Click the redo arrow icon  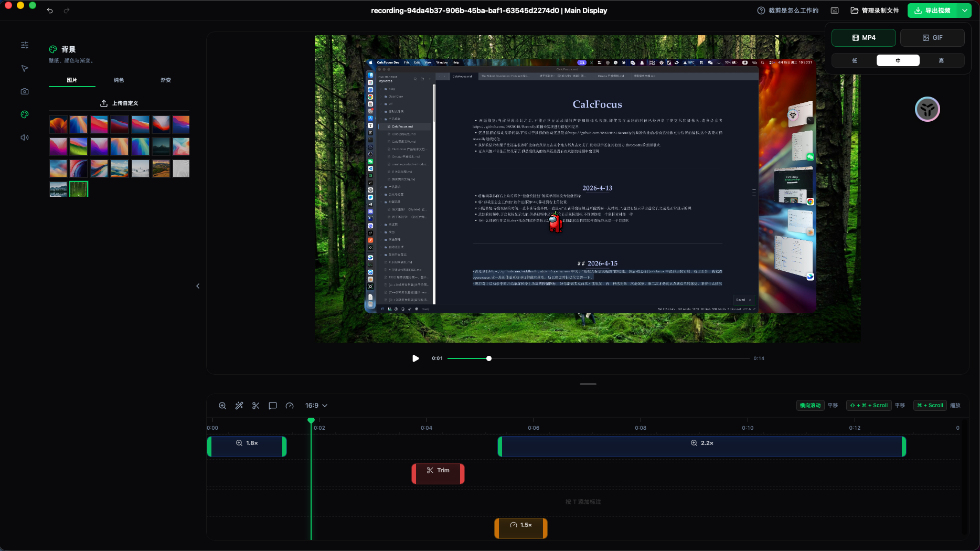point(67,10)
